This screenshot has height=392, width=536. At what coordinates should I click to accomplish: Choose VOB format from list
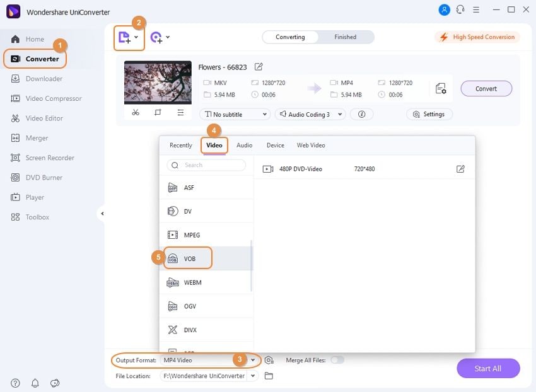pos(206,259)
